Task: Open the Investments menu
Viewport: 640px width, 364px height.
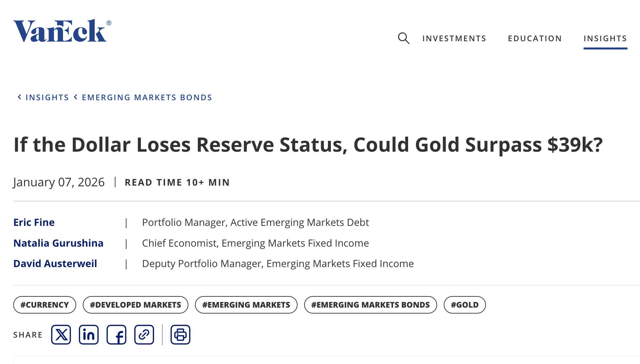Action: pos(454,39)
